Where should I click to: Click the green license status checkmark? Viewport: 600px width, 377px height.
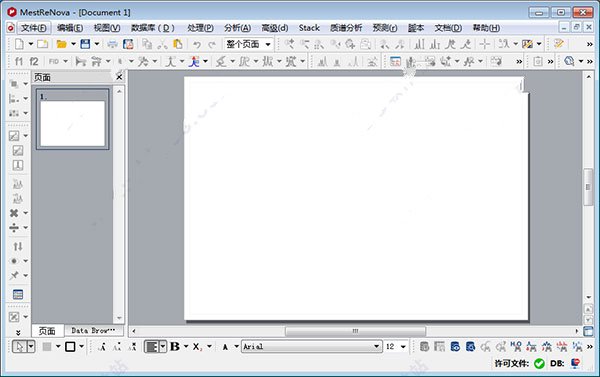click(539, 363)
